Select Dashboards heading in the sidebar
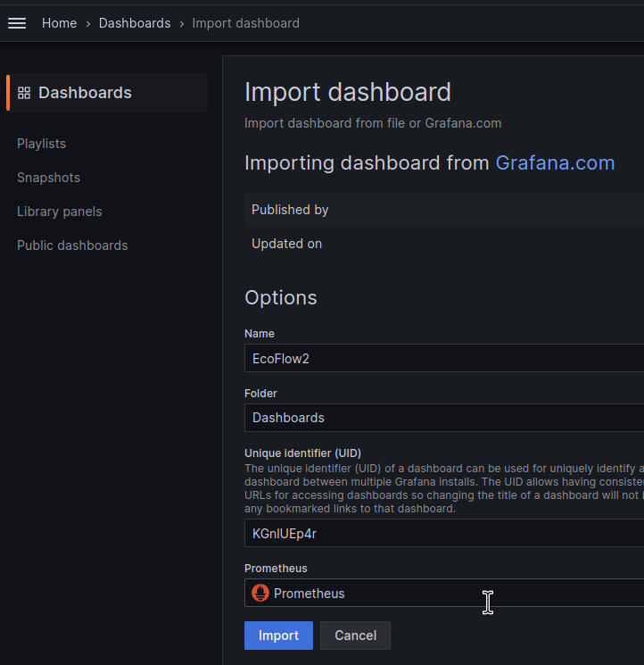The image size is (644, 665). point(107,93)
